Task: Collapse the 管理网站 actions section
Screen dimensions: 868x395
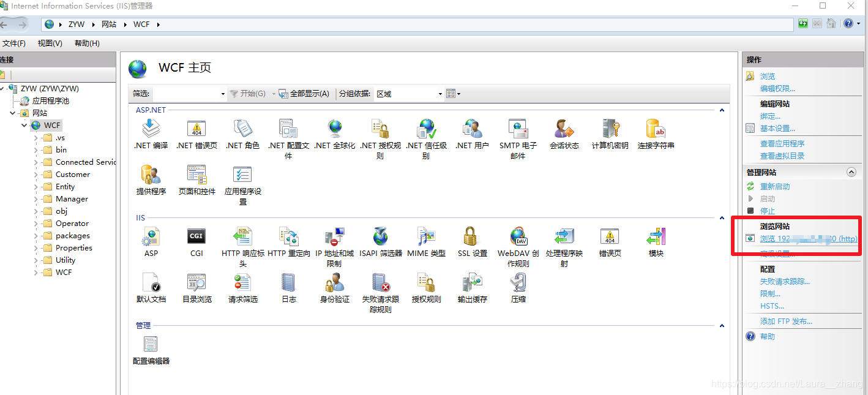Action: [851, 172]
